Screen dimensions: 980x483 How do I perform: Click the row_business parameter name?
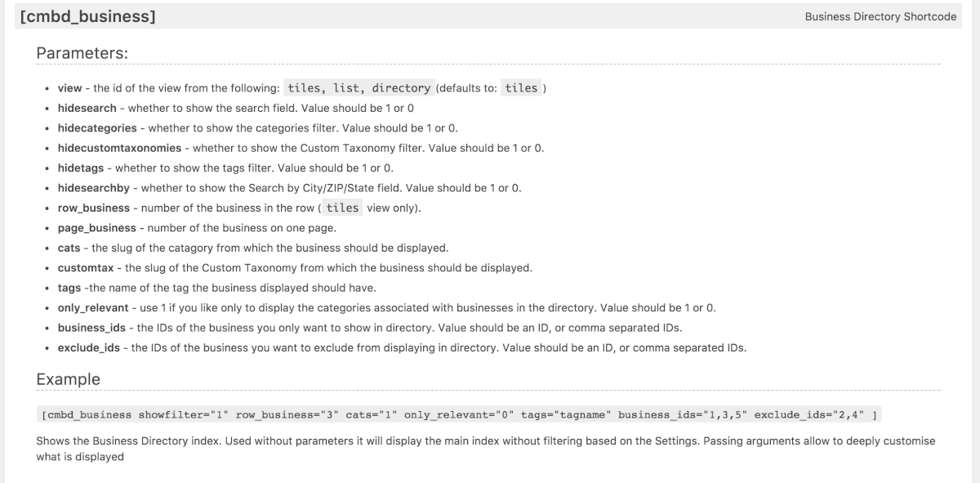(x=95, y=208)
